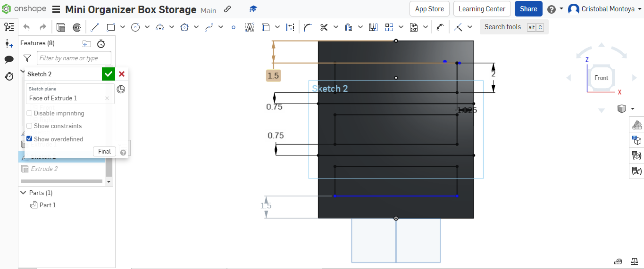Expand the rectangle tool options

123,27
